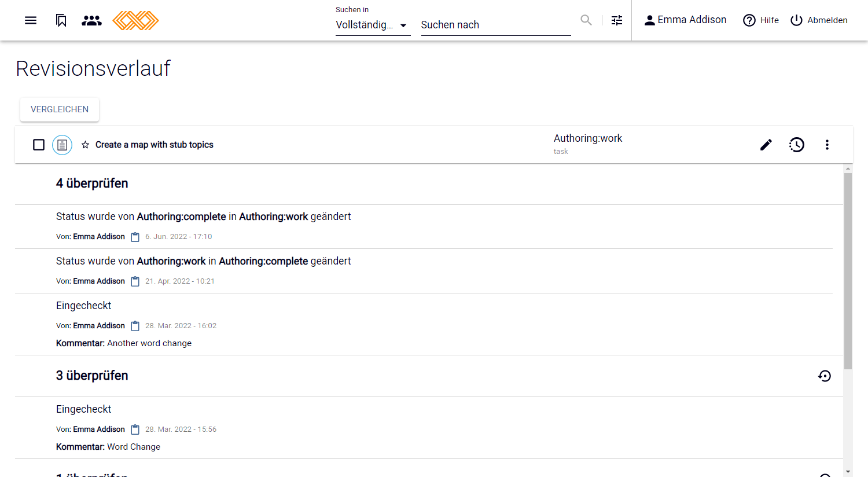Click the task document type icon
Screen dimensions: 868x492
(62, 145)
